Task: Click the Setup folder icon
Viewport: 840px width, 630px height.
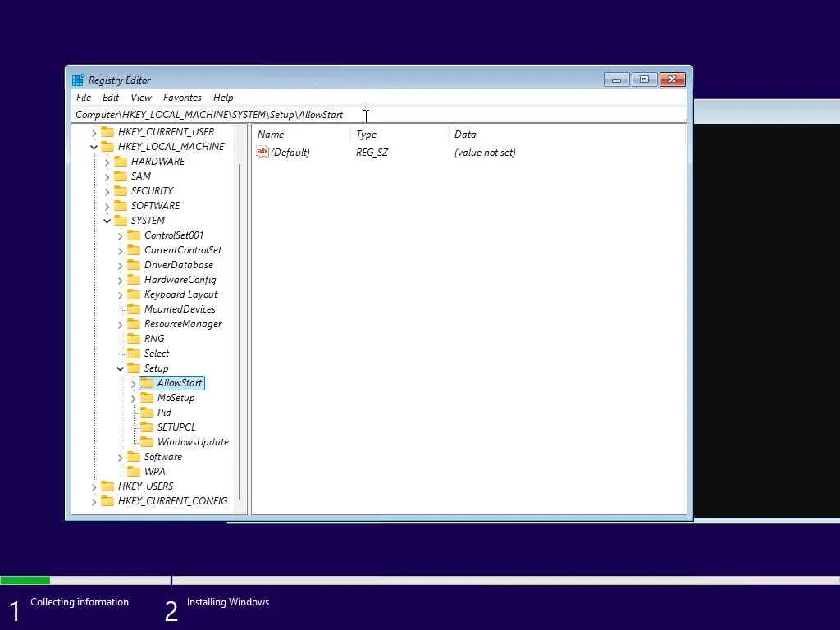Action: (x=134, y=368)
